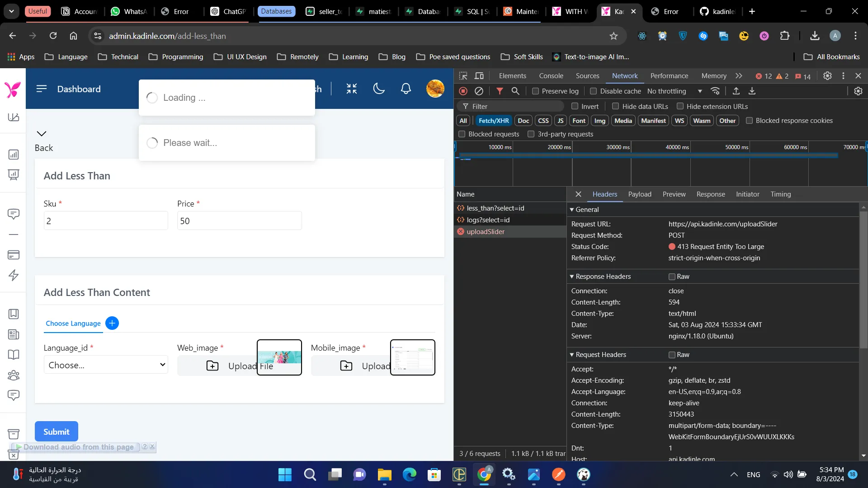Click the plus button beside Choose Language
The height and width of the screenshot is (488, 868).
pos(112,323)
